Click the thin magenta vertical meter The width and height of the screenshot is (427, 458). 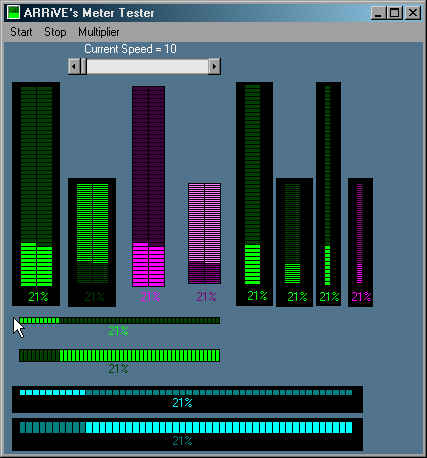pyautogui.click(x=360, y=242)
